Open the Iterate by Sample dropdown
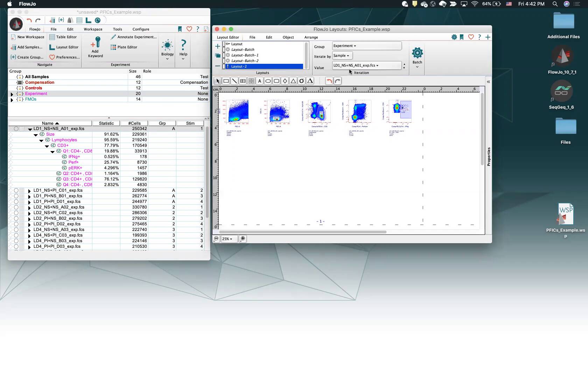This screenshot has width=588, height=368. coord(342,56)
